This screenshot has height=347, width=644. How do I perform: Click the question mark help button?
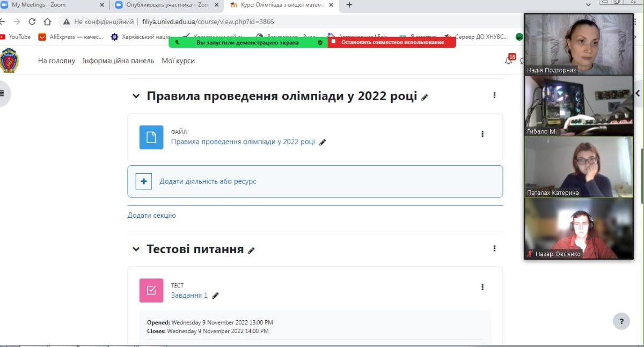(x=621, y=321)
